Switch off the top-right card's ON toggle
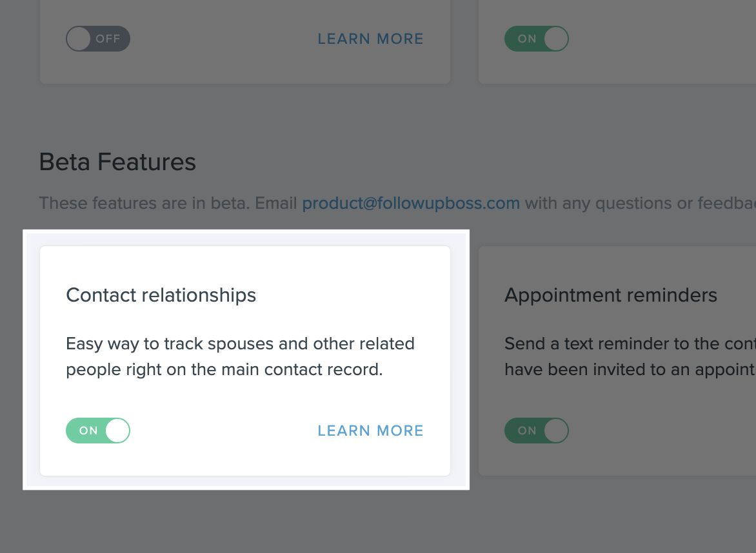The image size is (756, 553). 536,39
